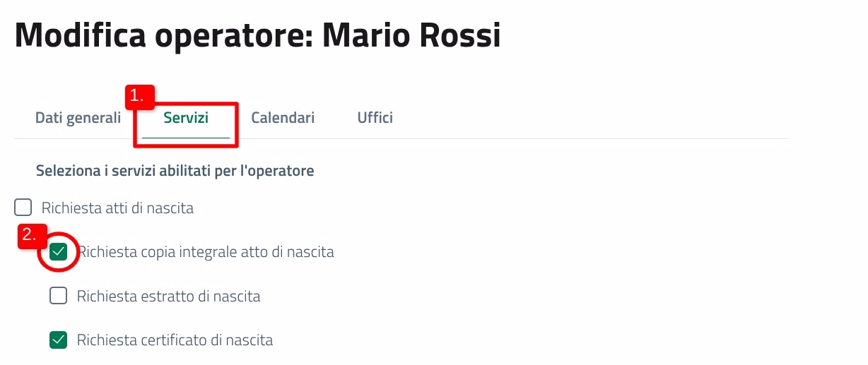Open the Dati generali tab
868x365 pixels.
coord(78,118)
